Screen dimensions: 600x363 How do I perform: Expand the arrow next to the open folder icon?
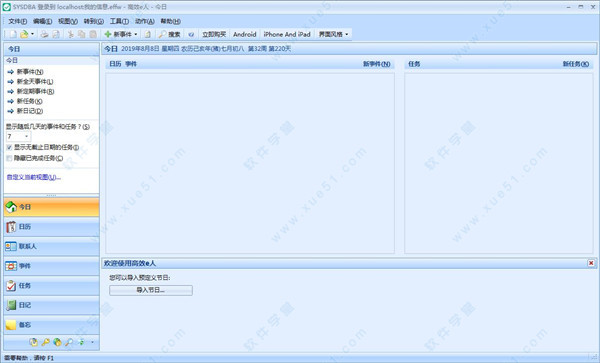(x=33, y=34)
